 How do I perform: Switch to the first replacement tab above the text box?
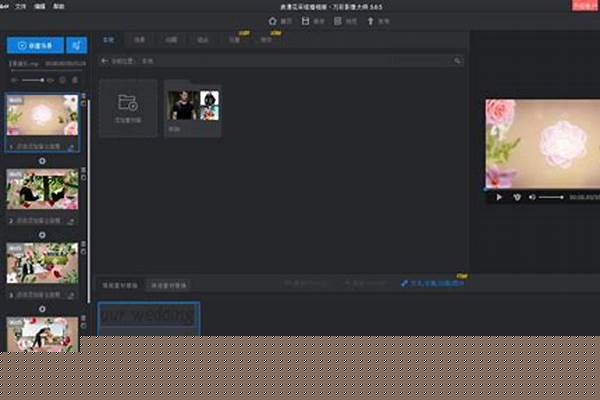120,285
